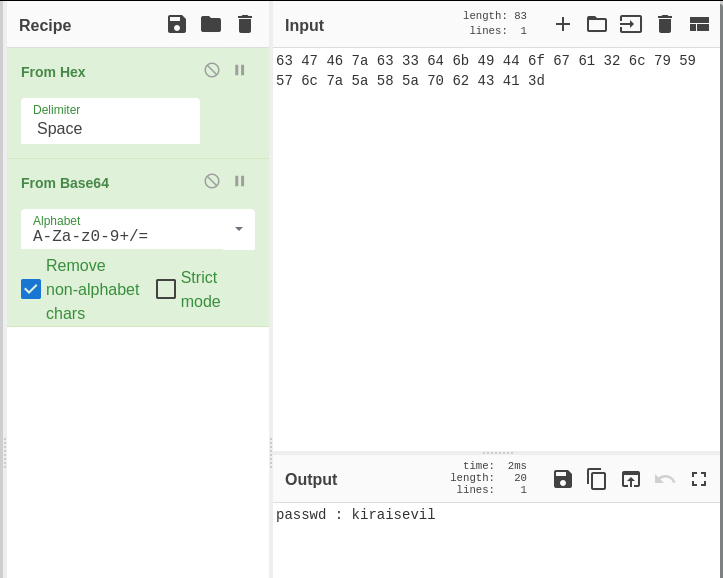Open the From Hex Delimiter dropdown

pyautogui.click(x=110, y=121)
